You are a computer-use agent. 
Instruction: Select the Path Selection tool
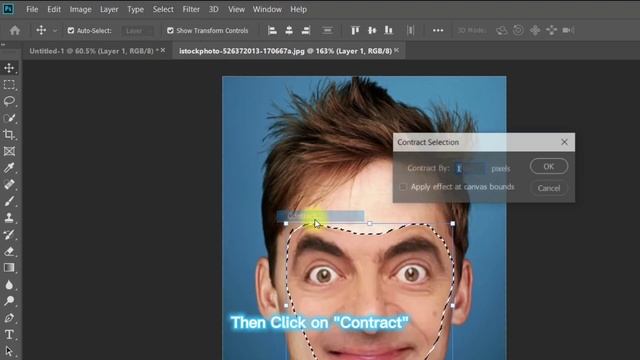click(x=9, y=351)
